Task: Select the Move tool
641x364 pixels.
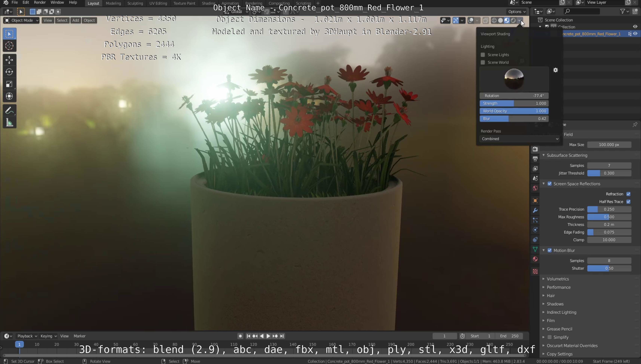Action: tap(10, 60)
